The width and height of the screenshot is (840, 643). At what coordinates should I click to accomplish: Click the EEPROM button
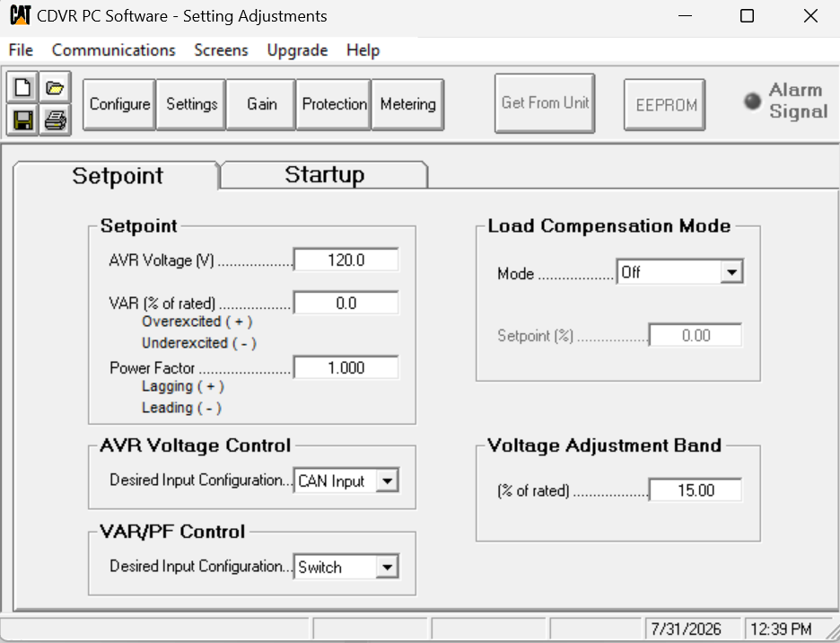tap(665, 104)
